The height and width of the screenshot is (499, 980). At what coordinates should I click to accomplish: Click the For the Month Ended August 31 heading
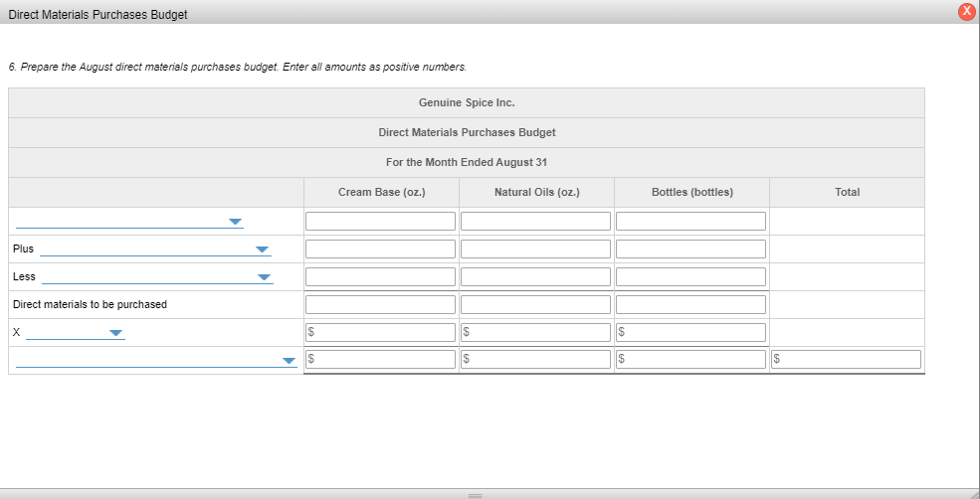(x=467, y=162)
